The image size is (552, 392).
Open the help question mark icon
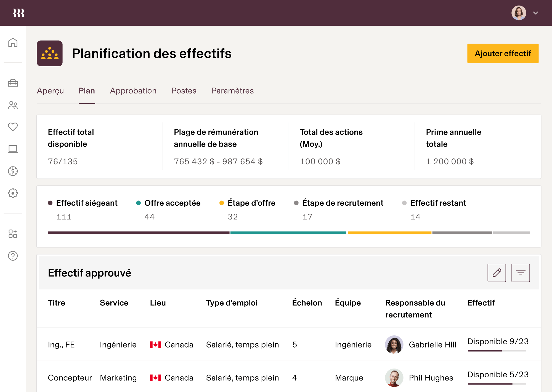(x=13, y=256)
